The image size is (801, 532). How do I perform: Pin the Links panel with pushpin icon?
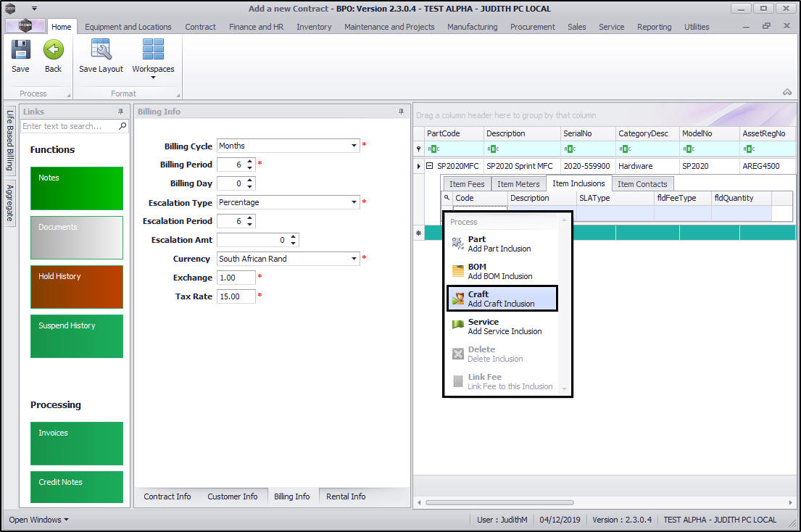coord(120,112)
